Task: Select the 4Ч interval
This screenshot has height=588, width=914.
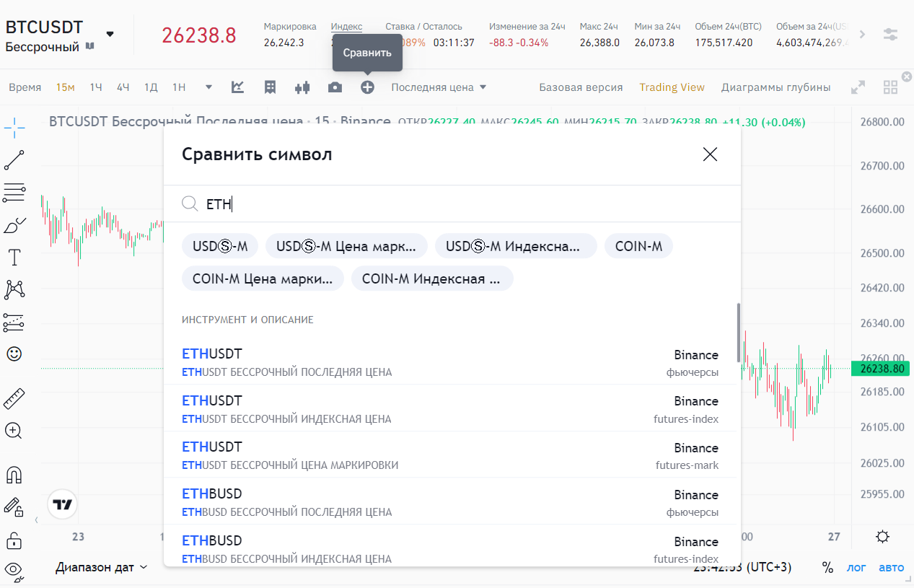Action: pyautogui.click(x=123, y=87)
